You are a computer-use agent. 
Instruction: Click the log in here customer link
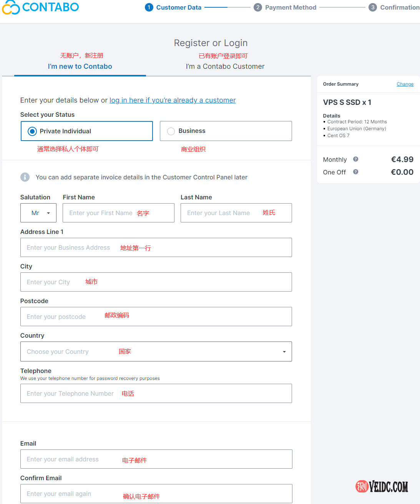[x=173, y=100]
